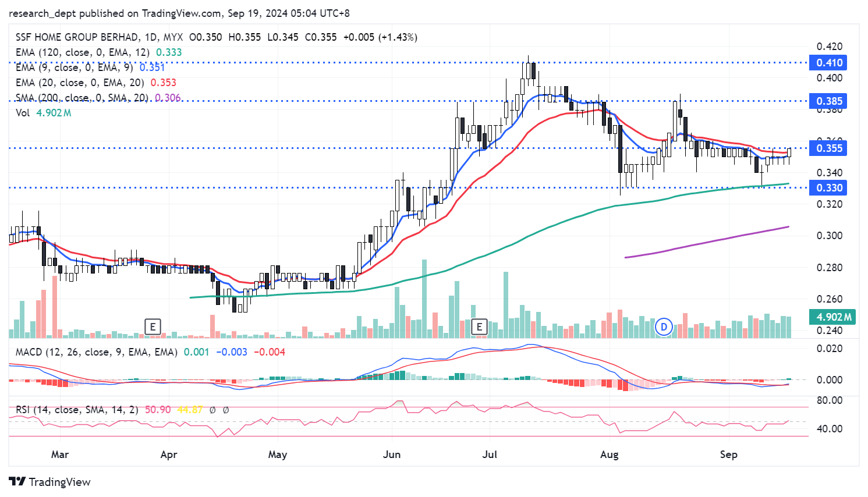Select the EMA 9 indicator legend

click(74, 68)
